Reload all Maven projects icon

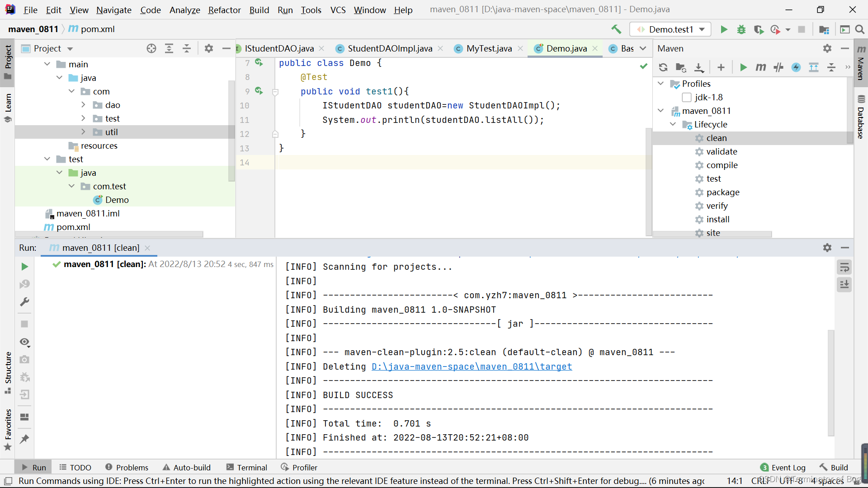[663, 67]
